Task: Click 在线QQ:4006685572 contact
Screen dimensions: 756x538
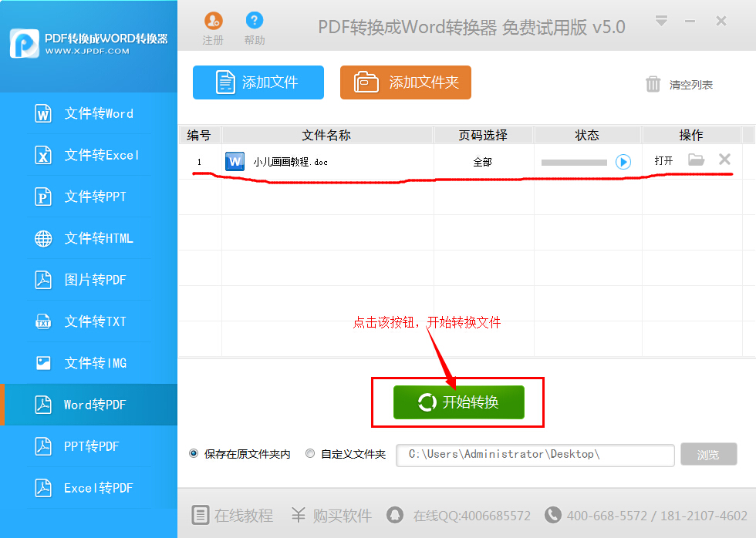Action: tap(458, 516)
